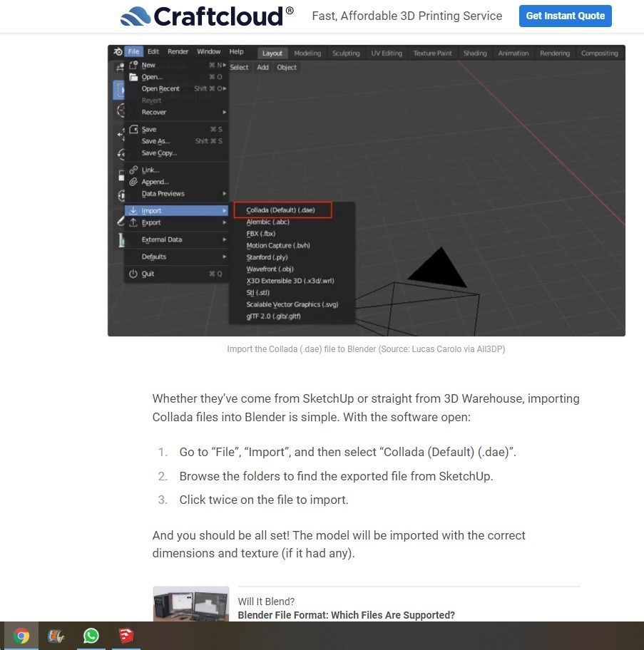Click the New file icon in Blender menu
The width and height of the screenshot is (644, 650).
(x=133, y=65)
